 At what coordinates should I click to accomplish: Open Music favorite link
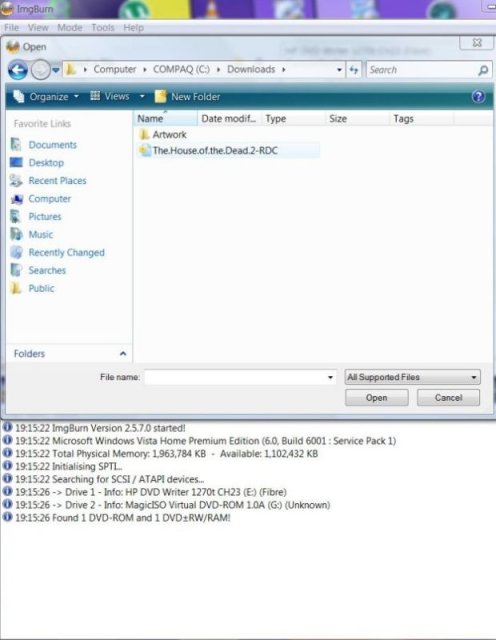(x=31, y=234)
